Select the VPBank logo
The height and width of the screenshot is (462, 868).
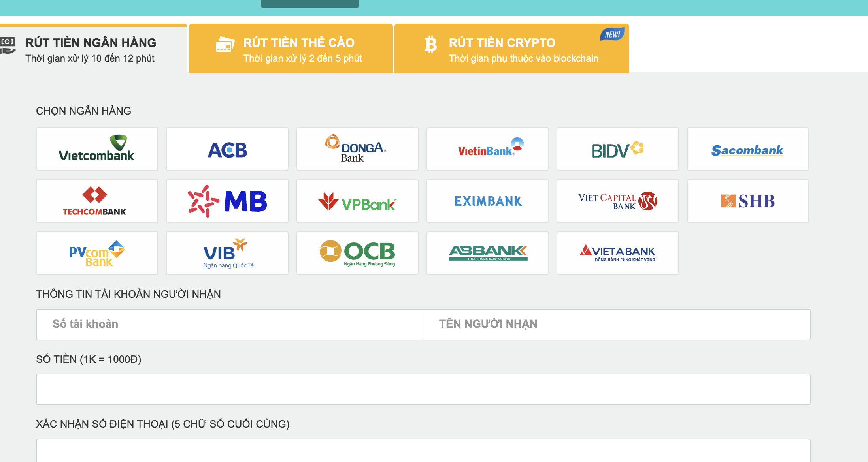[357, 201]
